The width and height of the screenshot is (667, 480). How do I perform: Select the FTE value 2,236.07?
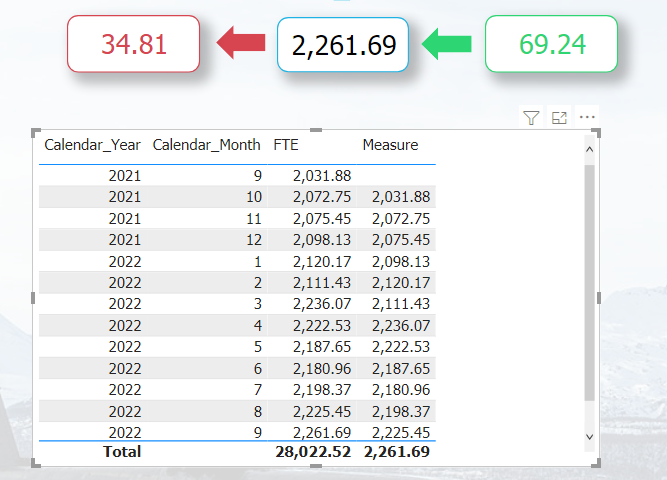(322, 304)
